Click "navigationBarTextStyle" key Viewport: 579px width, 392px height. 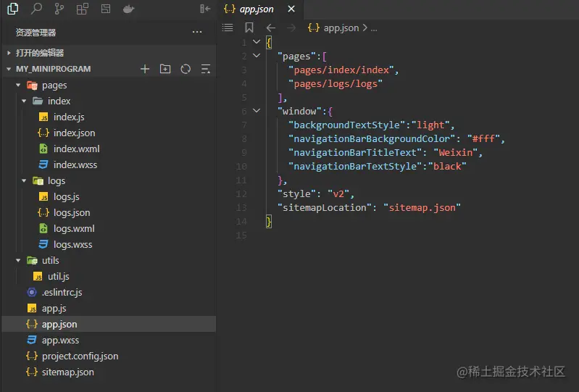[x=355, y=166]
